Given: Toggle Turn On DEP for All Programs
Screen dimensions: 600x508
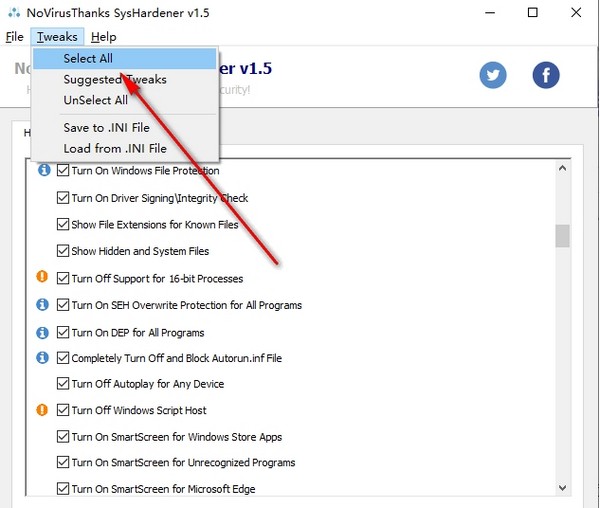Looking at the screenshot, I should coord(63,332).
